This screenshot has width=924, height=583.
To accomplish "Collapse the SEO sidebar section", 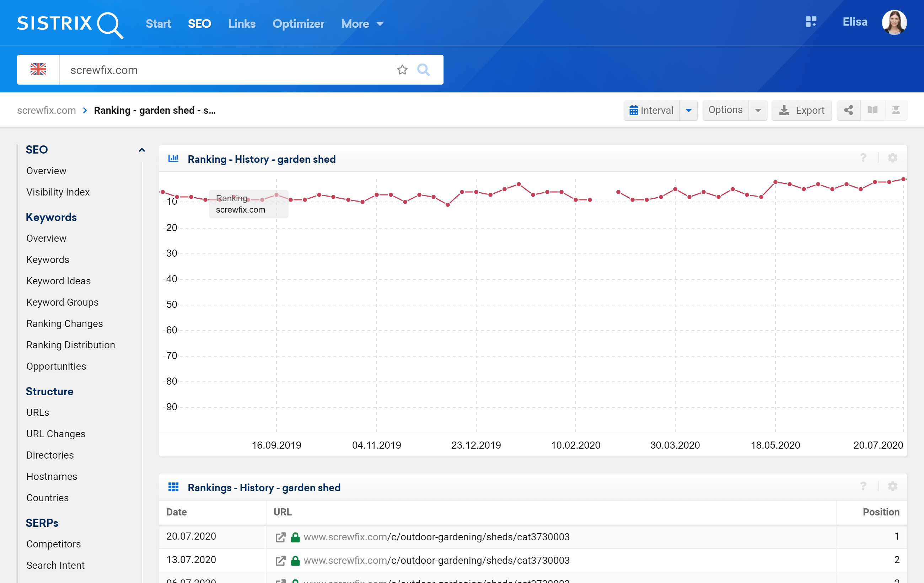I will [x=141, y=150].
